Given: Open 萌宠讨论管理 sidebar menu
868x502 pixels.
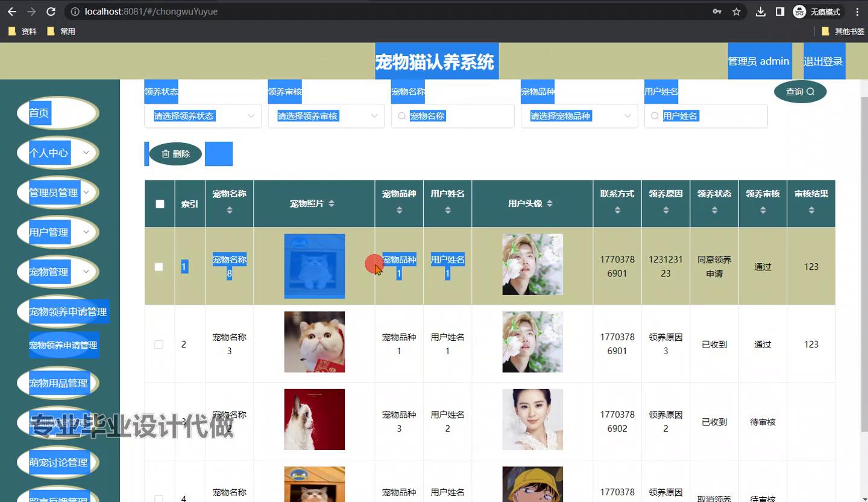Looking at the screenshot, I should pyautogui.click(x=58, y=463).
